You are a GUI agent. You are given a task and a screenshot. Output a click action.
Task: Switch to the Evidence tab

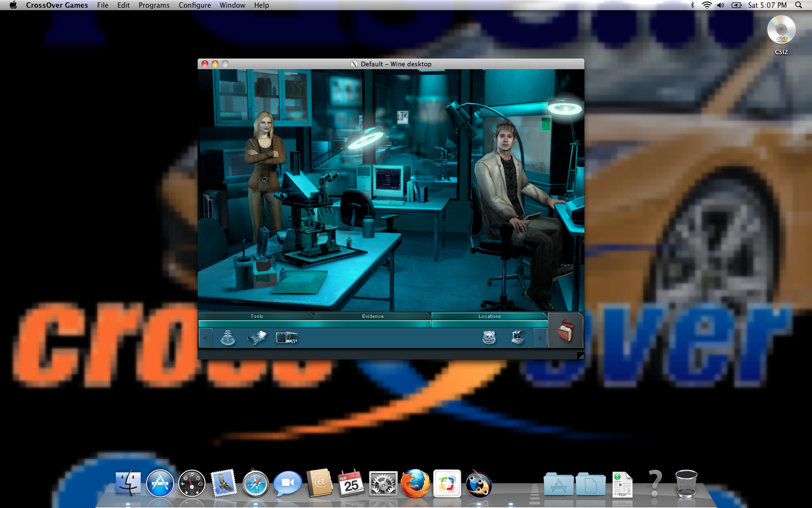pos(373,316)
